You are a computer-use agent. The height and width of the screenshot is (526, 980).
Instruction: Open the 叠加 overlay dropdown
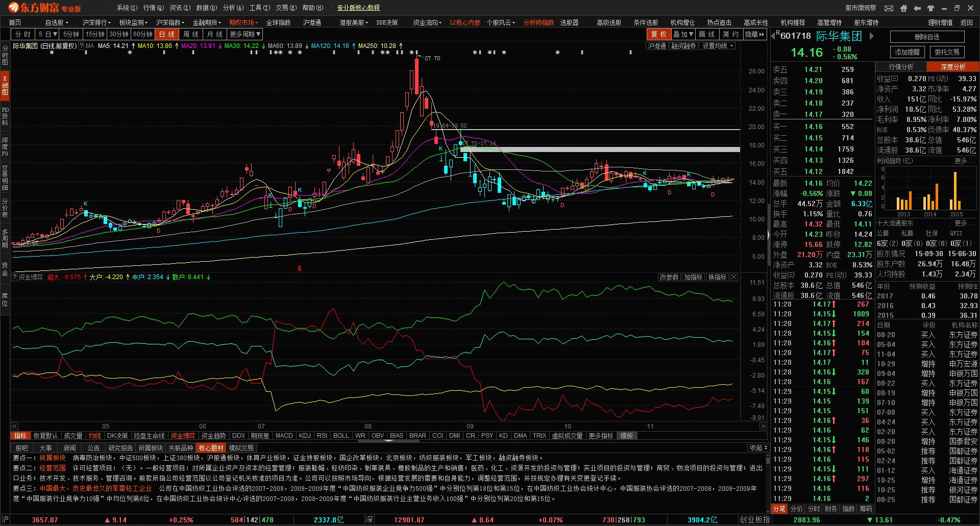683,34
